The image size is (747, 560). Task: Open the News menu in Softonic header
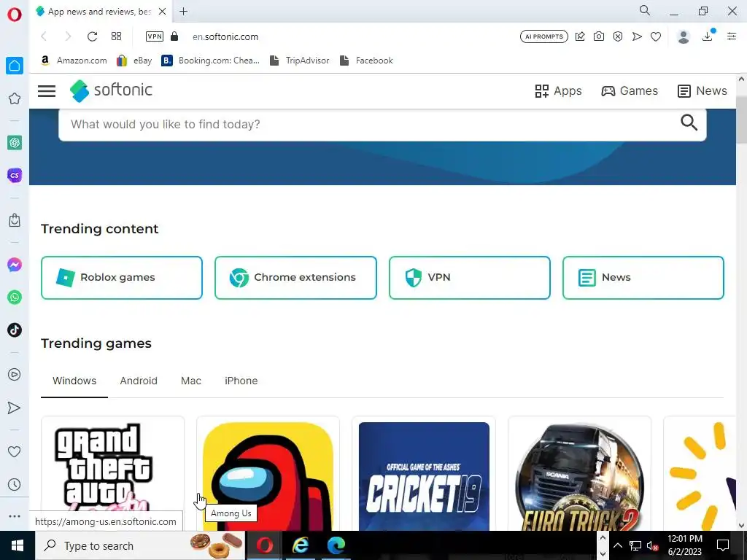[x=703, y=91]
